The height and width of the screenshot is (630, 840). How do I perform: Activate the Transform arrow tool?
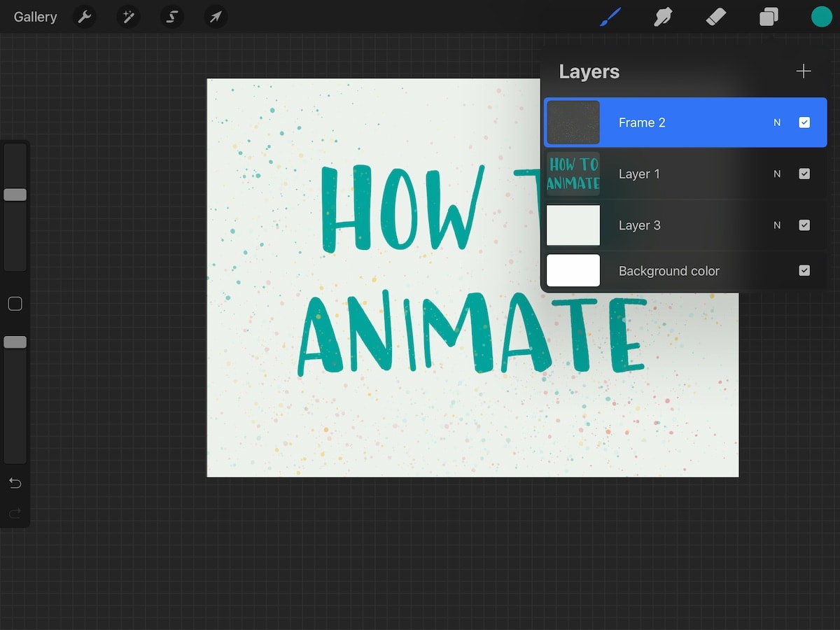pos(216,17)
